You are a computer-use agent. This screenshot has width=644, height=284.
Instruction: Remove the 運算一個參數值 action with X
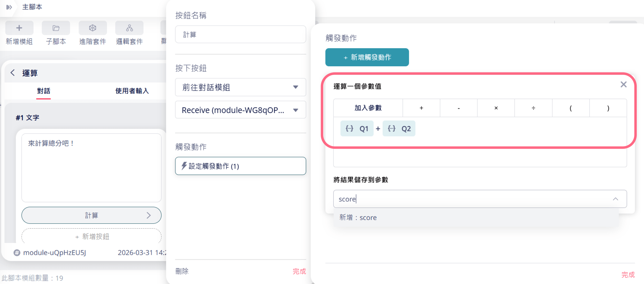623,85
